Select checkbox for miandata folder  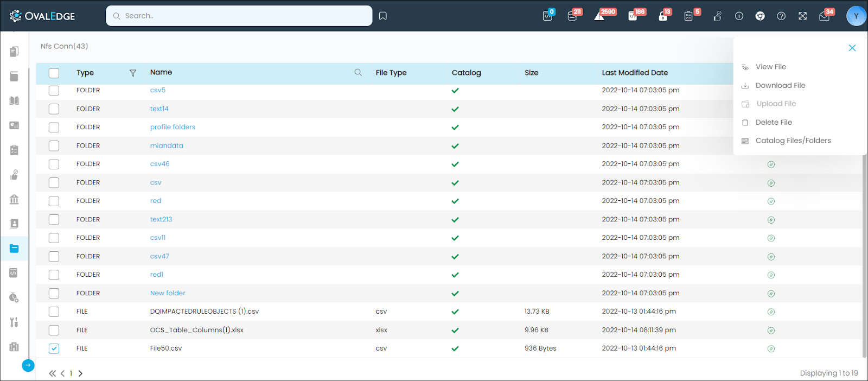pos(54,146)
